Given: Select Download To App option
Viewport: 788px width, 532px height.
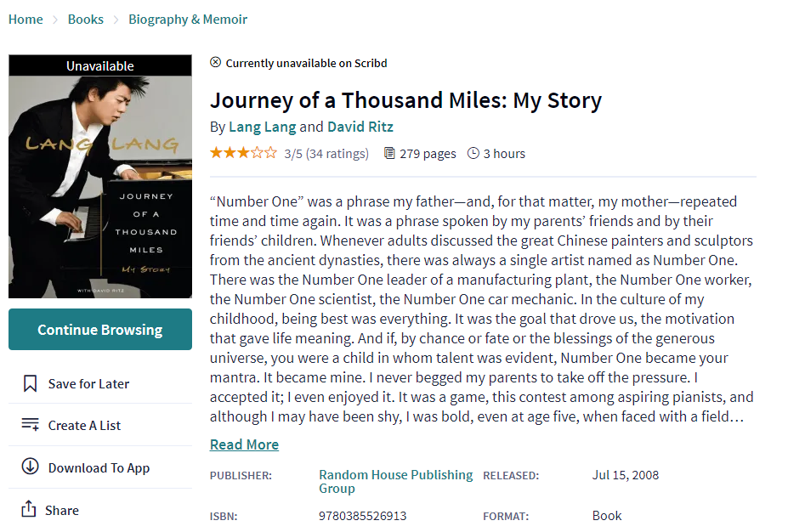Looking at the screenshot, I should pyautogui.click(x=100, y=467).
